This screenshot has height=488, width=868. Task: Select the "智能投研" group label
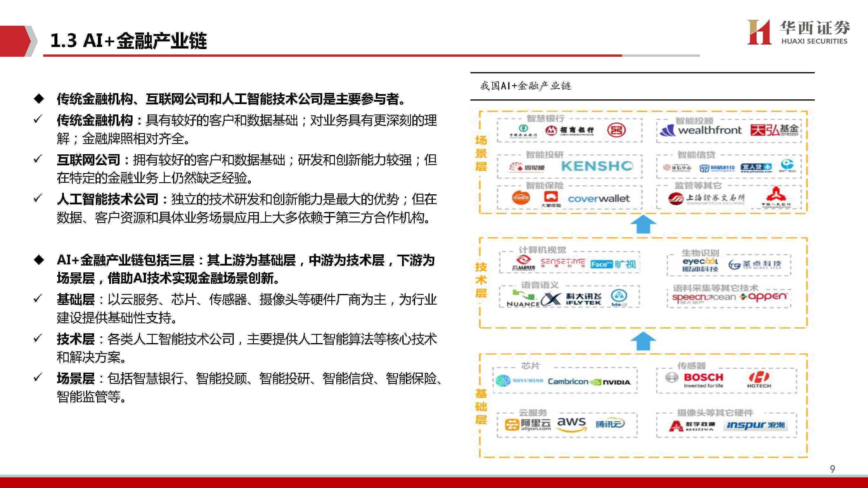tap(545, 155)
